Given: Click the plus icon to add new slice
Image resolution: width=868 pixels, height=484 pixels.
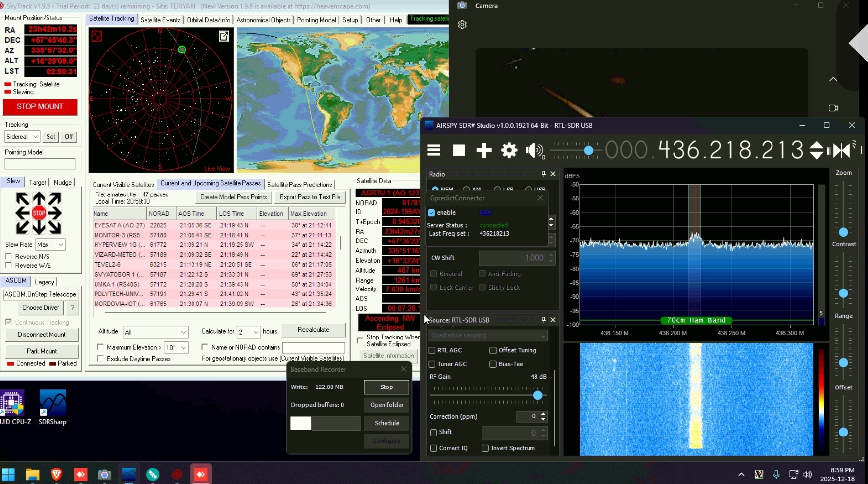Looking at the screenshot, I should (x=483, y=150).
